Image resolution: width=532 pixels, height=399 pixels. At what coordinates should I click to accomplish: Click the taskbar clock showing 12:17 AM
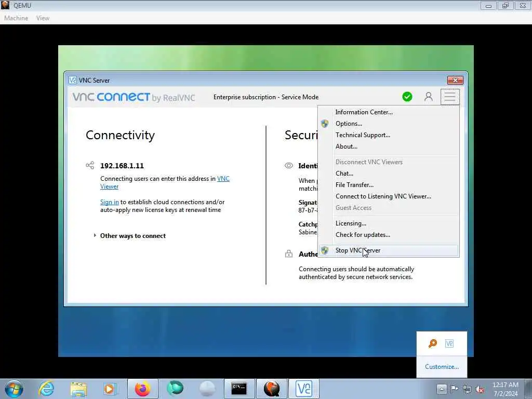[x=506, y=389]
